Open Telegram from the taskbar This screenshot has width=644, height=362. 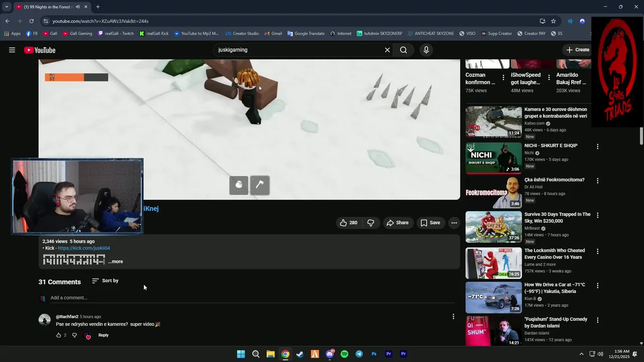click(x=359, y=354)
